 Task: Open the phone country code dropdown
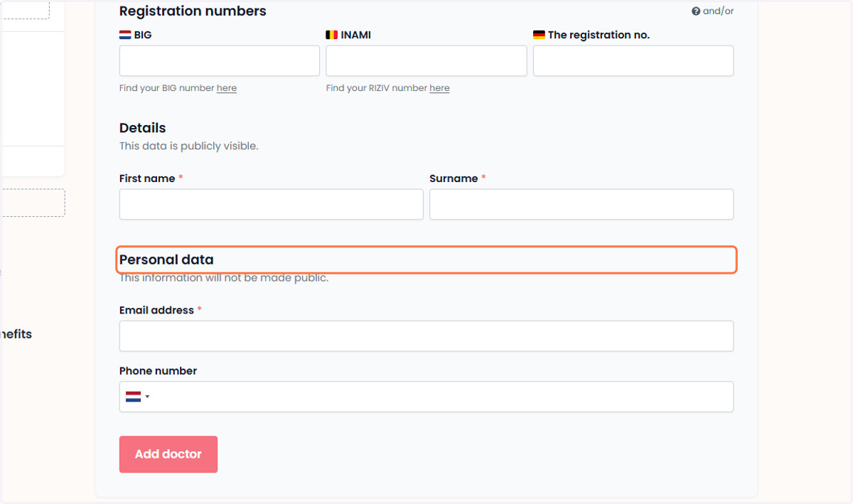point(137,397)
